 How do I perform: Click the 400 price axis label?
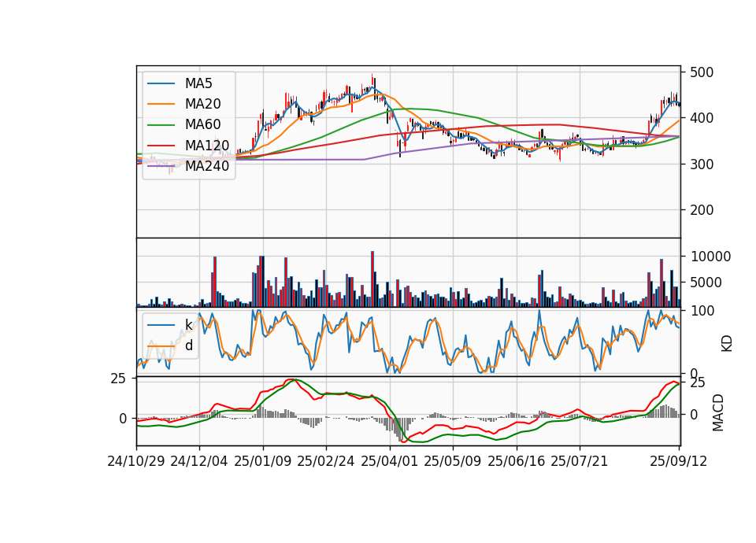tap(702, 118)
